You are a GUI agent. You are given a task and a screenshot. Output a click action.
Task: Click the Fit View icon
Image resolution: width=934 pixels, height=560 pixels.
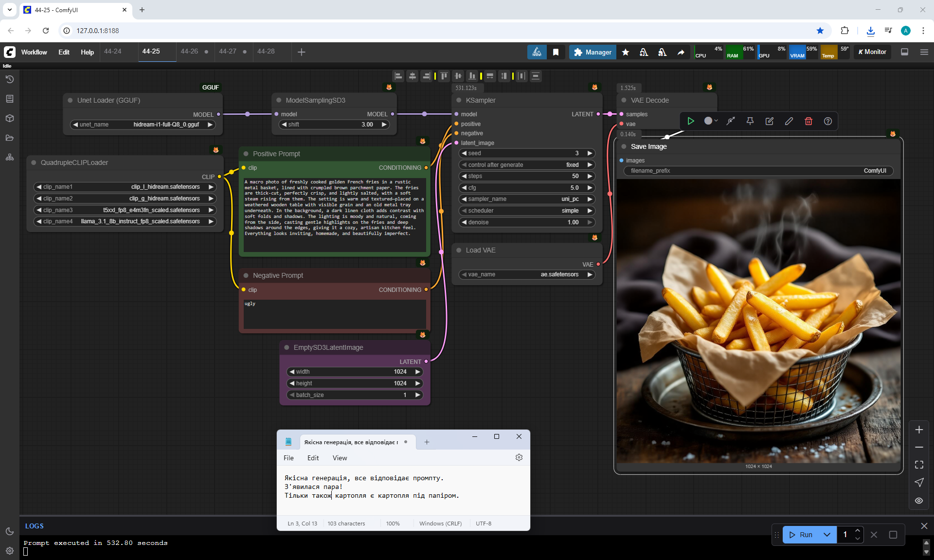point(918,465)
